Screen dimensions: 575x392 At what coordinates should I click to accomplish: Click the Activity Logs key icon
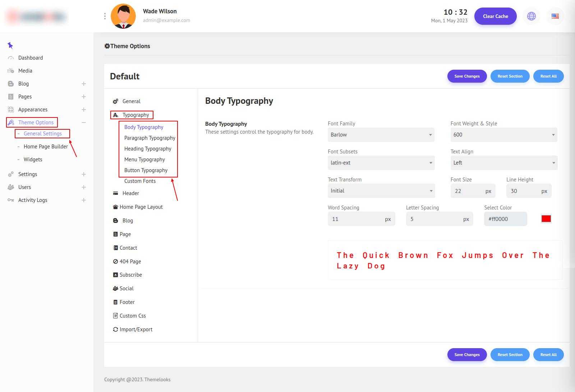[x=11, y=200]
